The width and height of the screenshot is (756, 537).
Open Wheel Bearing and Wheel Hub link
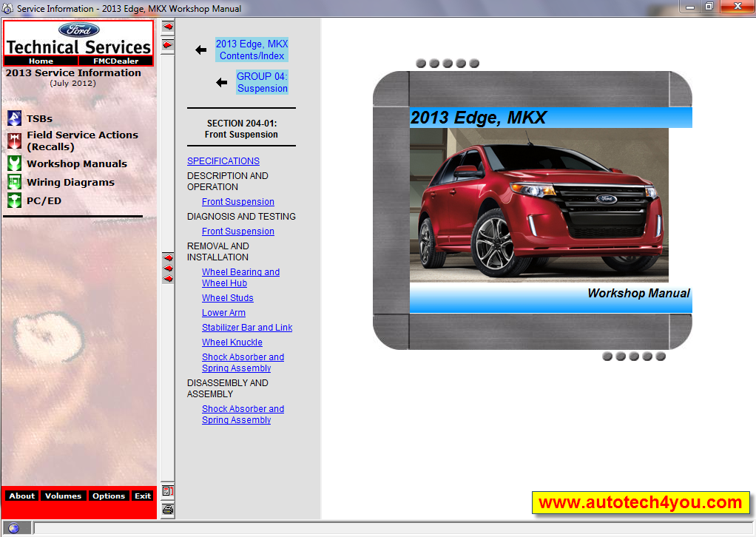240,277
